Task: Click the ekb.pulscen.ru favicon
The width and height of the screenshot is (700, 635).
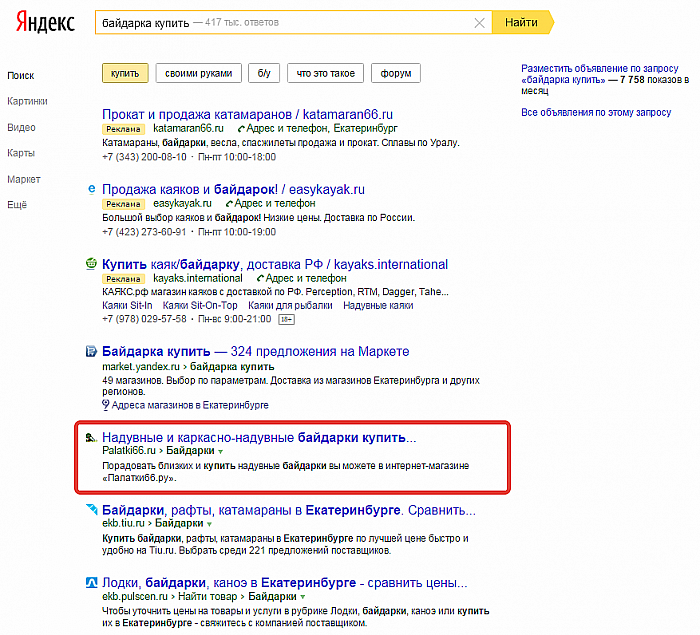Action: [91, 582]
